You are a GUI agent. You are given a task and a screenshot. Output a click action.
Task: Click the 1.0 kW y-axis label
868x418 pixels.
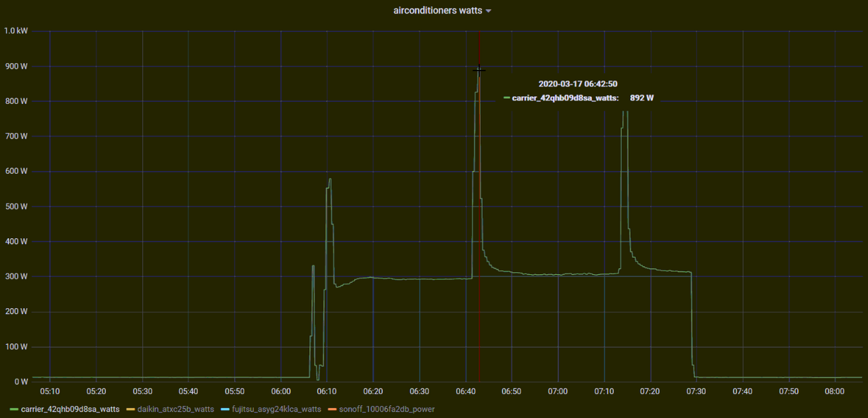(16, 31)
